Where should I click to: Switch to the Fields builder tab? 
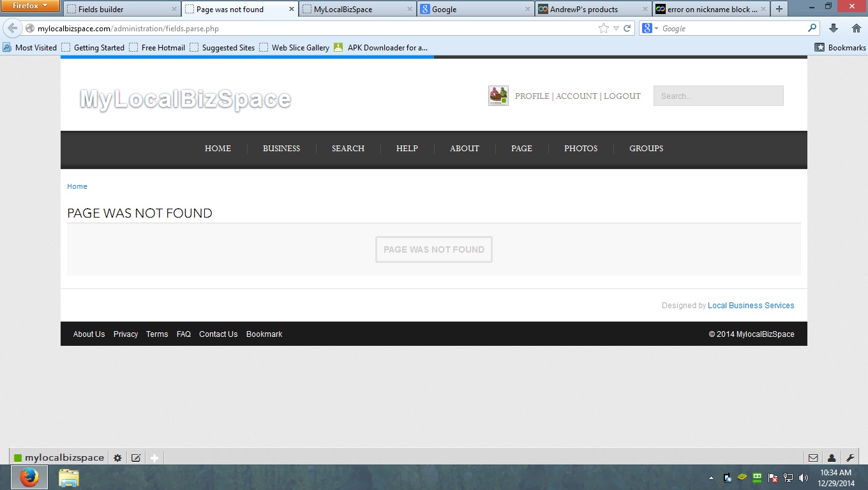coord(122,9)
